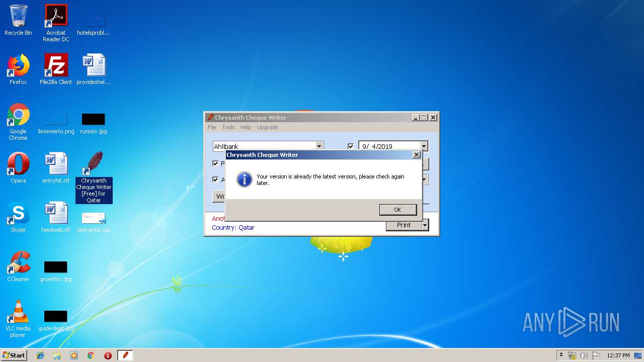Expand the Ahlibank bank dropdown

(x=319, y=146)
